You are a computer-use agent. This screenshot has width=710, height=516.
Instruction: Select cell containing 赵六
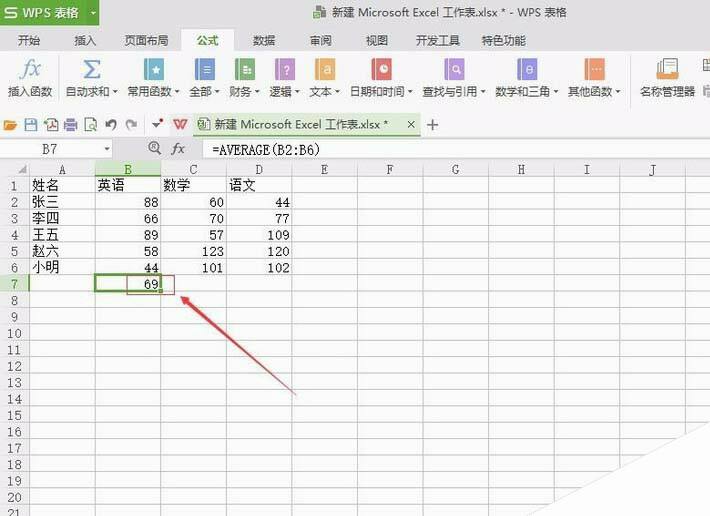coord(62,251)
